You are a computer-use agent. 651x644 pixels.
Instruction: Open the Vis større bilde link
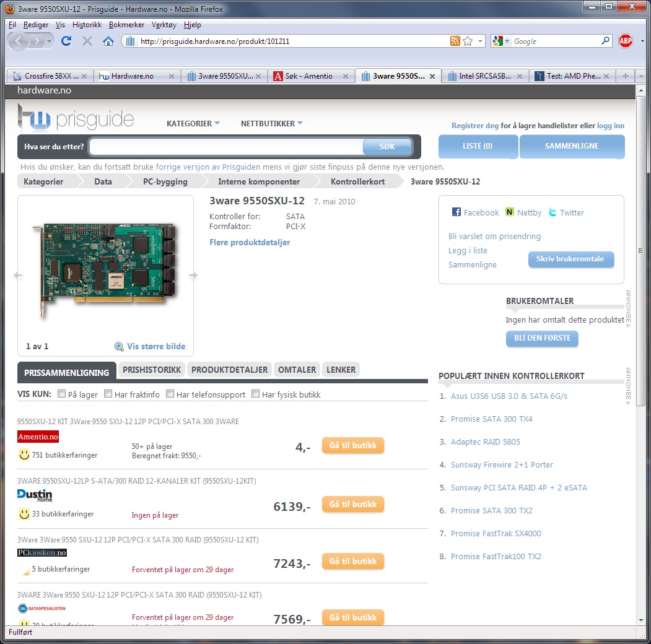click(156, 347)
